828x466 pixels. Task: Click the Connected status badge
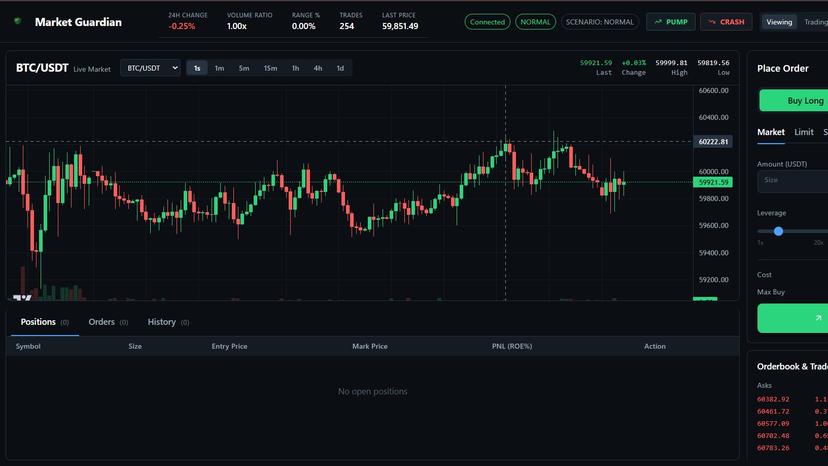tap(487, 22)
